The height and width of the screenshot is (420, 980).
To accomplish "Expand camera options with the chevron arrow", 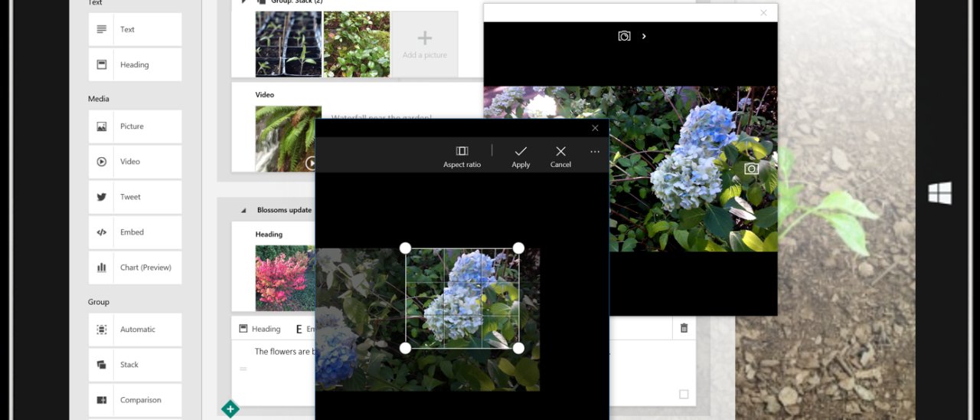I will pyautogui.click(x=644, y=36).
